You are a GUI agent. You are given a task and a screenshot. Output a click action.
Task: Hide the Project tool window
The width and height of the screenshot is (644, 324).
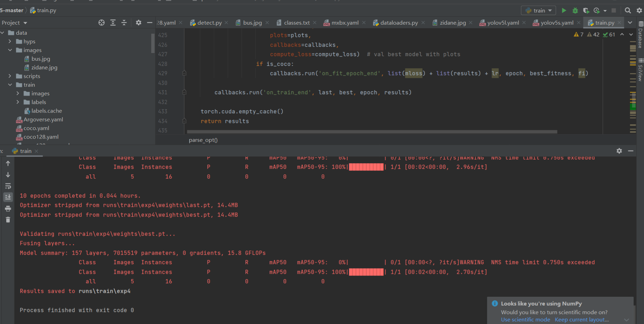(x=150, y=23)
